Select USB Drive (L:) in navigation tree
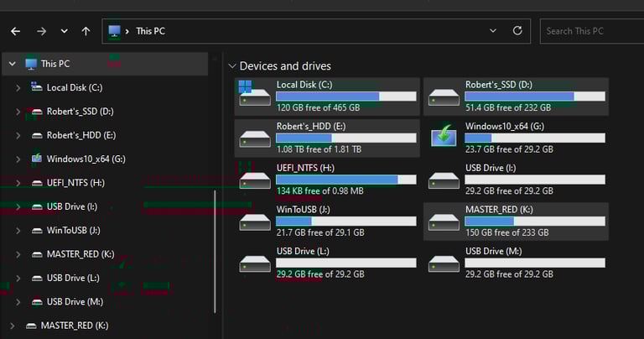 point(73,279)
